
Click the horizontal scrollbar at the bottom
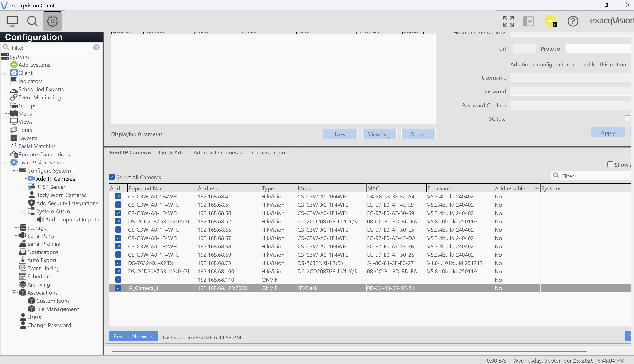coord(349,351)
